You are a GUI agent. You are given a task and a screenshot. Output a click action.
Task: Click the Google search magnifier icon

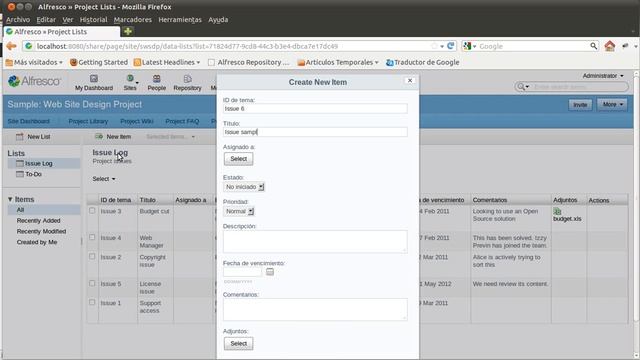pos(593,46)
